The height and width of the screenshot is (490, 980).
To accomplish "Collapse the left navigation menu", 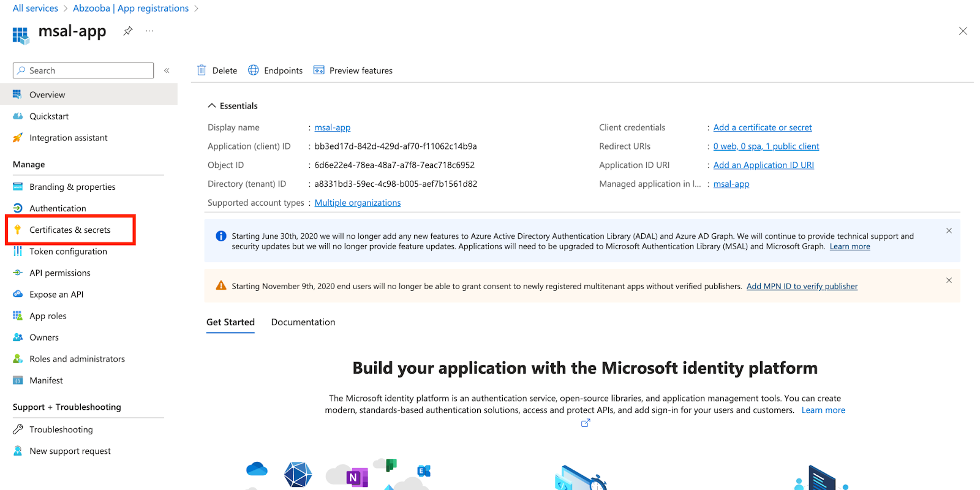I will 167,70.
